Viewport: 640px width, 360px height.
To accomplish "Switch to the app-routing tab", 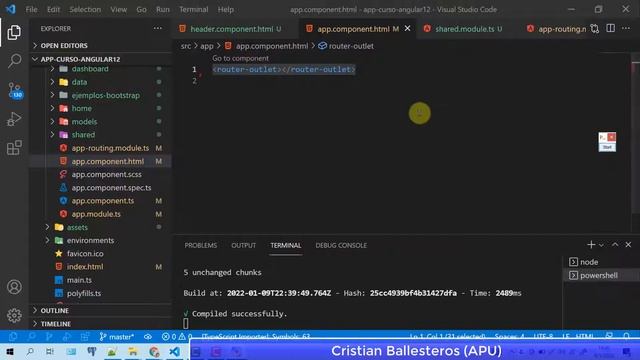I will point(556,29).
